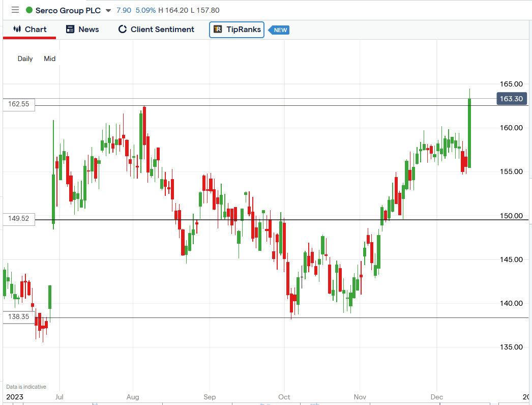Click the candlestick chart icon

pos(17,29)
